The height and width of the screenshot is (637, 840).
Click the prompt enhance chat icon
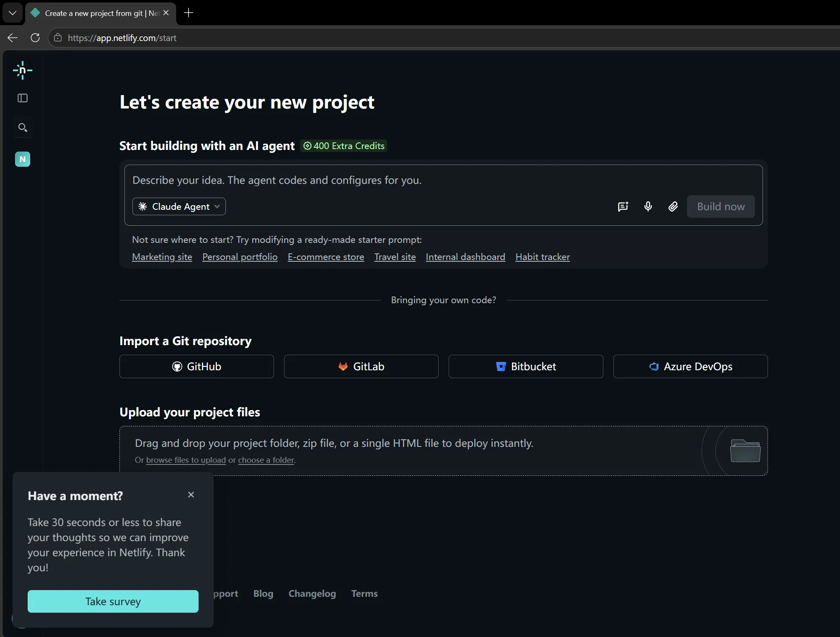(623, 206)
